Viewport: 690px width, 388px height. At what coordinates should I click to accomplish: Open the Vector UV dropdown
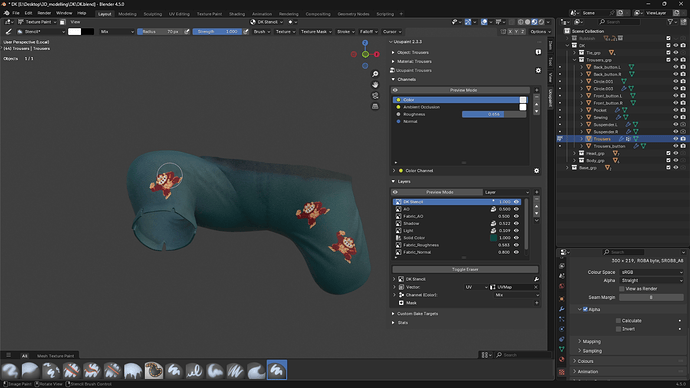coord(477,287)
